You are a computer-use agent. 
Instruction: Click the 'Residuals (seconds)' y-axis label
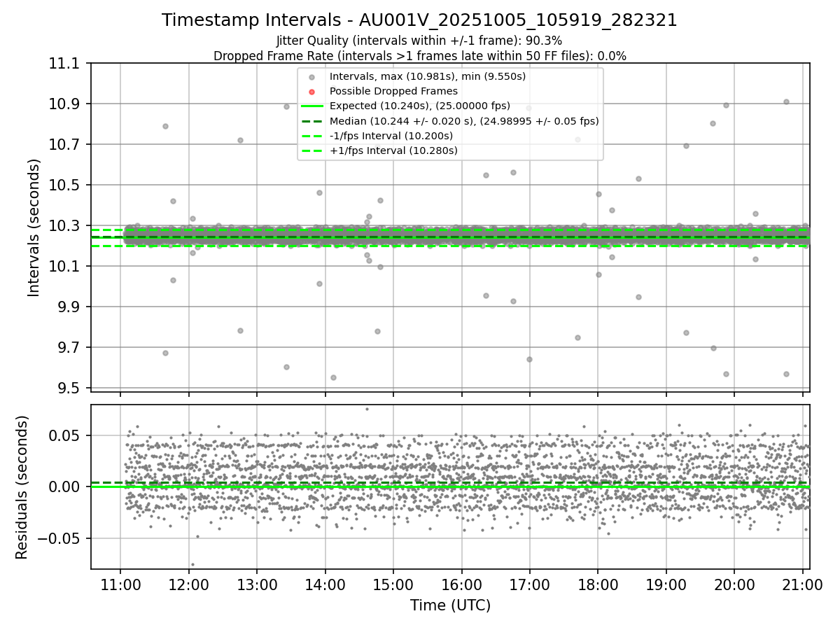pyautogui.click(x=22, y=487)
